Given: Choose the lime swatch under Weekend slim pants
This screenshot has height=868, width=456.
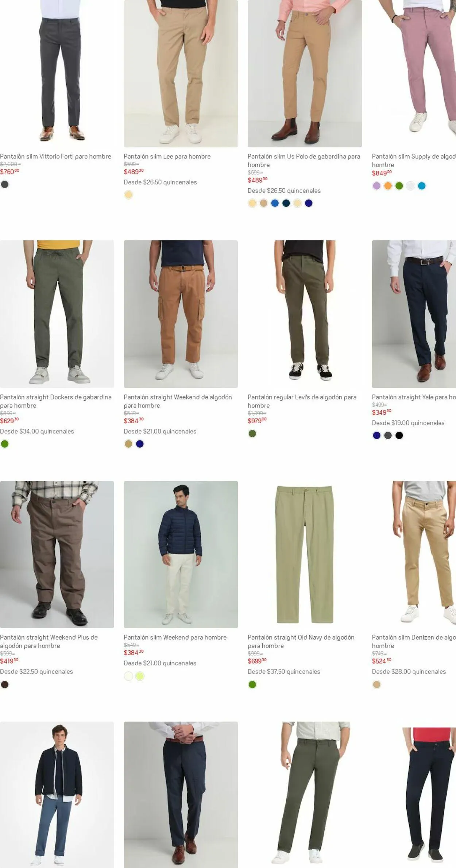Looking at the screenshot, I should click(140, 676).
